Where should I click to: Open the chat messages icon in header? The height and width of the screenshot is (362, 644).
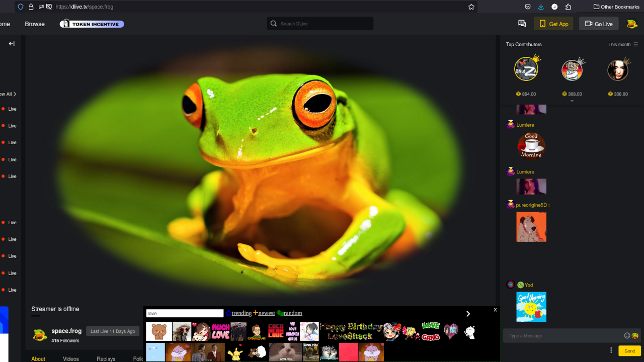(522, 24)
